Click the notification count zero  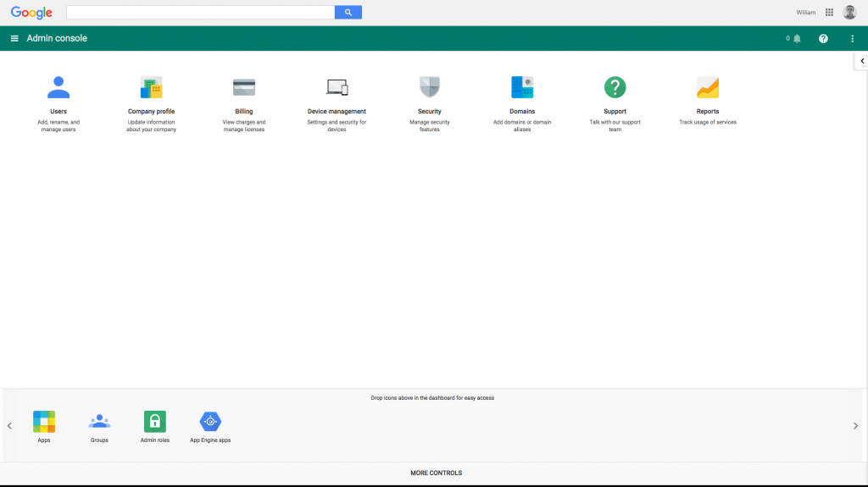click(787, 39)
